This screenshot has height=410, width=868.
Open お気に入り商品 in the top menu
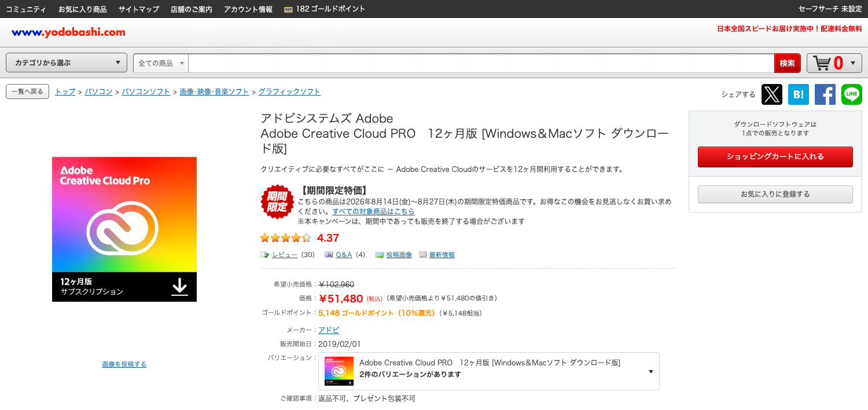[83, 9]
